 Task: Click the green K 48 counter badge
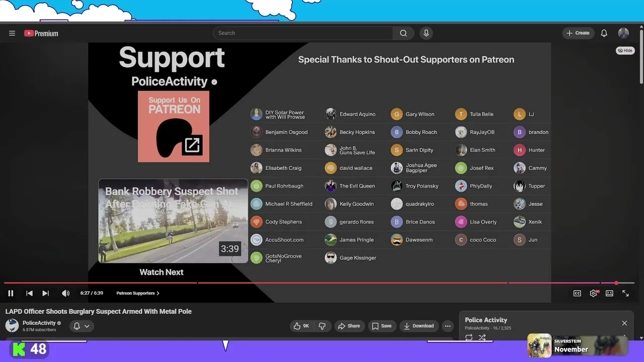click(x=30, y=349)
